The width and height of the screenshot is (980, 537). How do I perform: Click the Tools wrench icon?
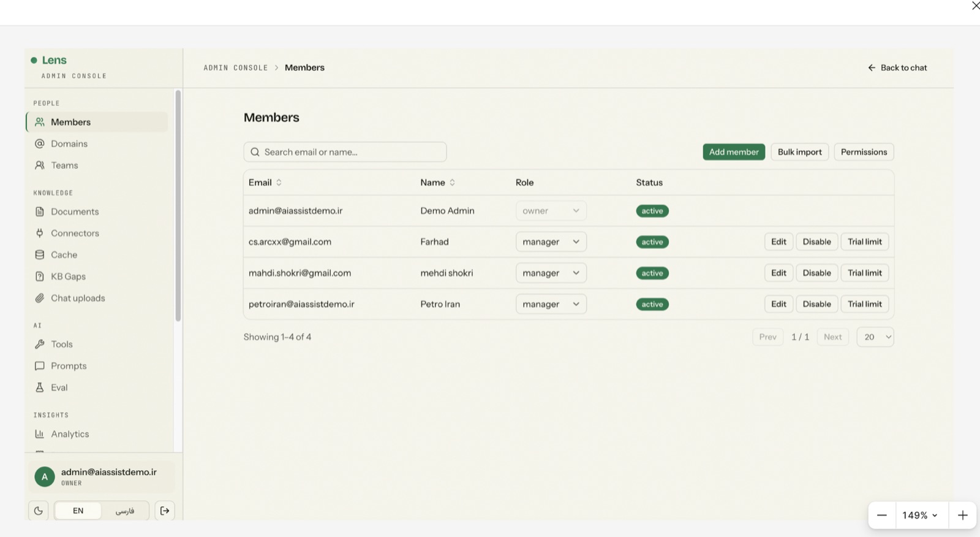point(40,344)
